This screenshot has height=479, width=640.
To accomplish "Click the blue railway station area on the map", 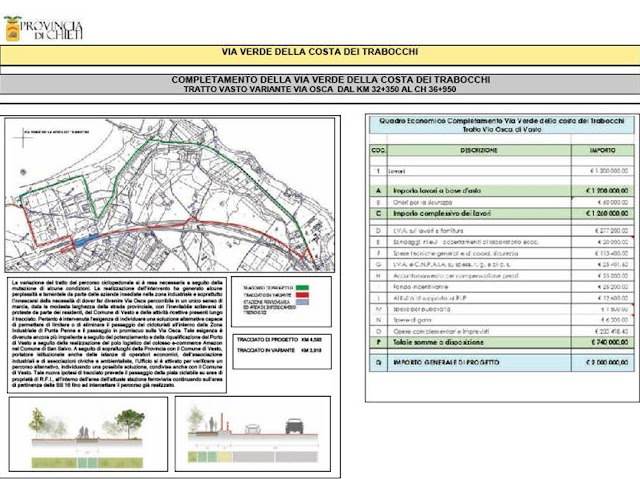I will pos(87,241).
